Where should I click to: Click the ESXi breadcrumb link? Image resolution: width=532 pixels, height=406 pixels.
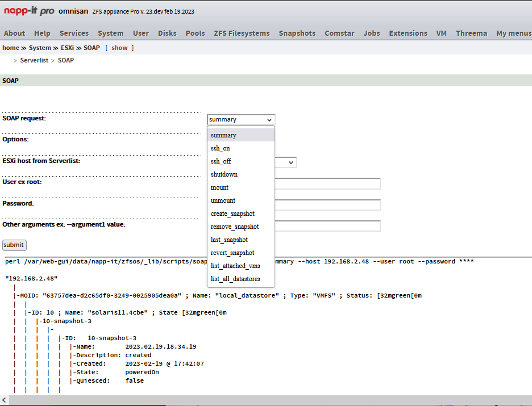coord(67,48)
